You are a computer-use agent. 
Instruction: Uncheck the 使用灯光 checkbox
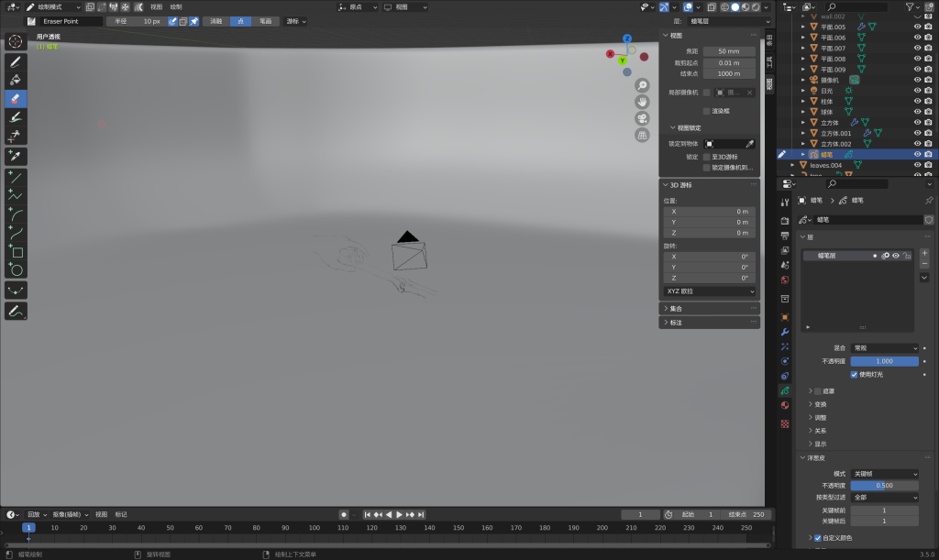(855, 374)
